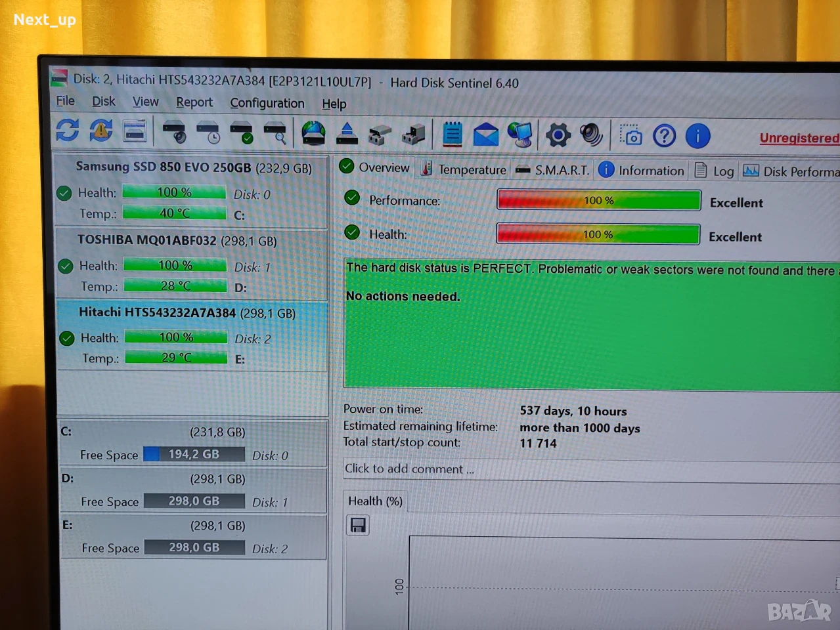
Task: Select the TOSHIBA MQ01ABF032 disk
Action: pyautogui.click(x=192, y=263)
